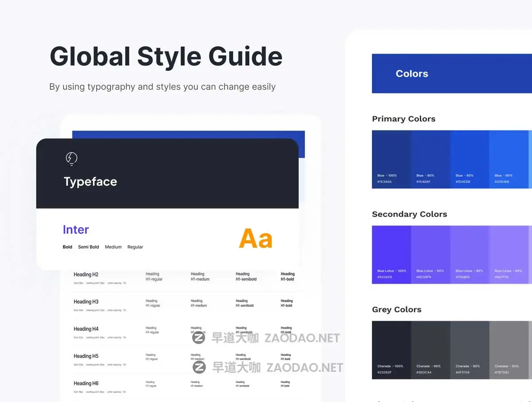Select the Charade 100% #23262F swatch
The width and height of the screenshot is (532, 402).
pyautogui.click(x=391, y=350)
